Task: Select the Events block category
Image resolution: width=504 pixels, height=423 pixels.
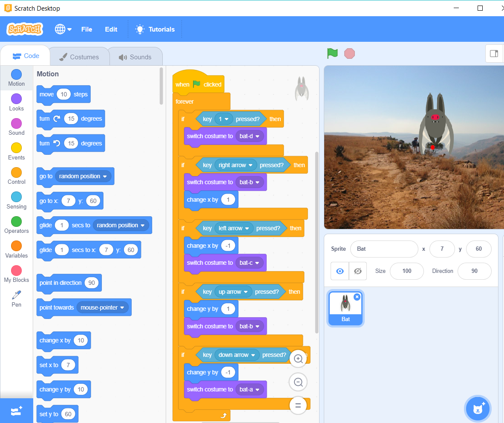Action: pyautogui.click(x=16, y=151)
